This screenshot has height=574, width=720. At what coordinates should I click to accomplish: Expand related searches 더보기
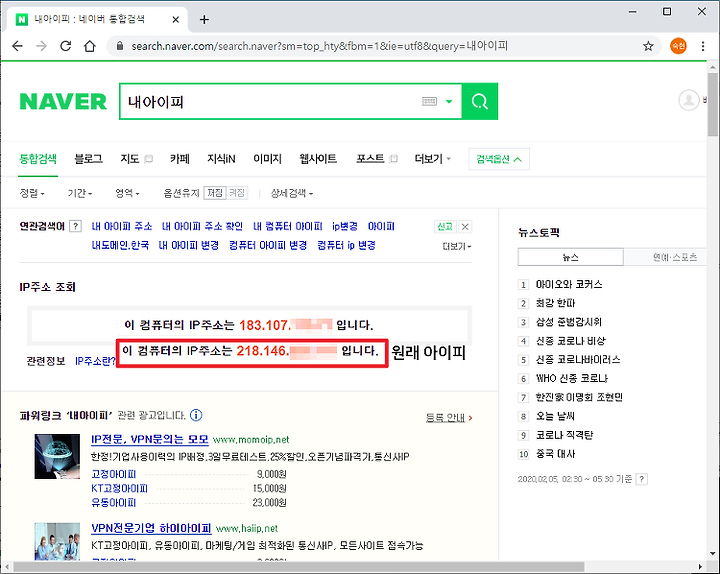pyautogui.click(x=456, y=247)
